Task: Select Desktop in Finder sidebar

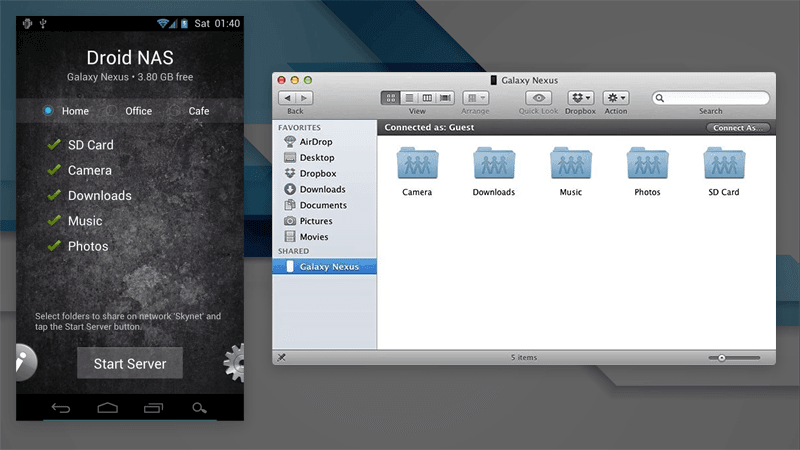Action: tap(324, 158)
